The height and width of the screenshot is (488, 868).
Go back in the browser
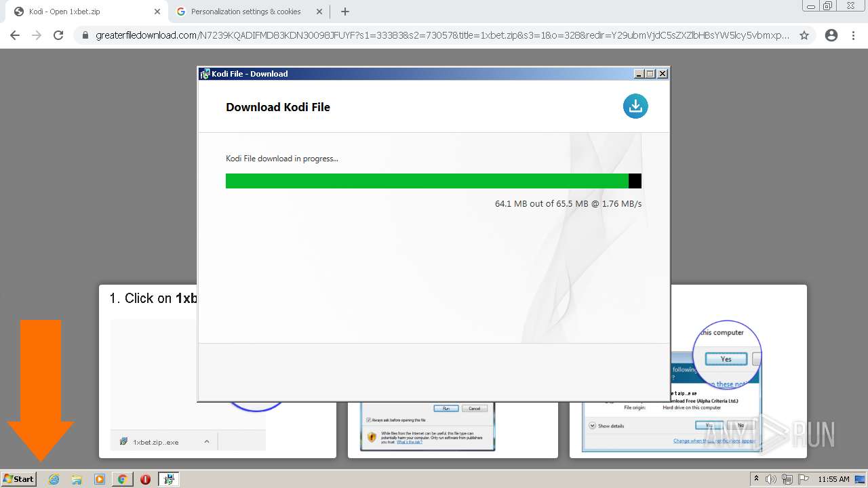[15, 35]
